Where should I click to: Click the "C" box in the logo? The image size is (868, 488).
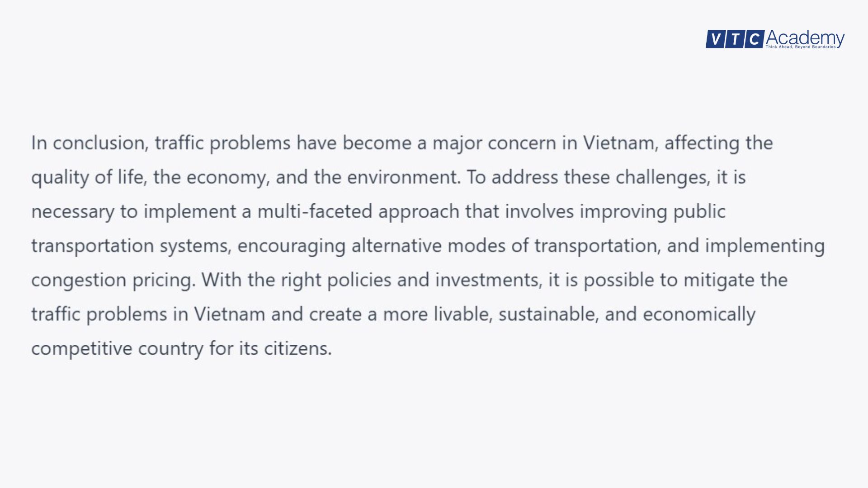click(x=754, y=39)
